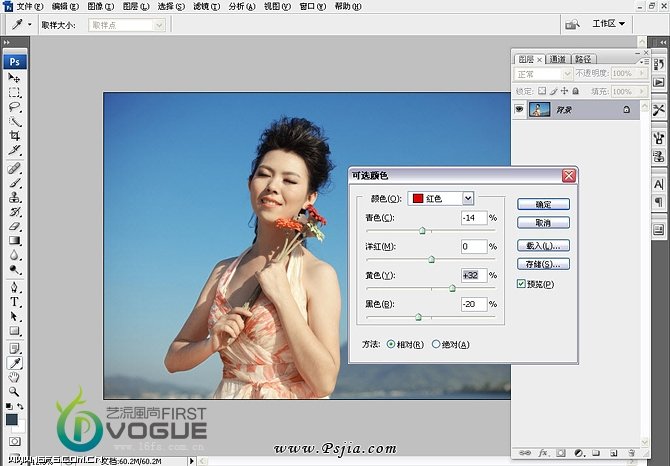
Task: Click the 黄色 (Yellow) value input field
Action: pos(472,275)
